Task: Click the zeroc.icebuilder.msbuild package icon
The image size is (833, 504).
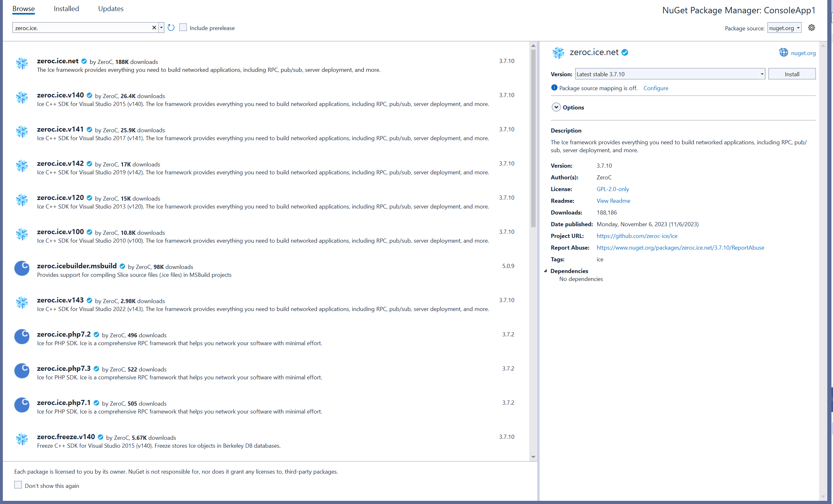Action: 22,269
